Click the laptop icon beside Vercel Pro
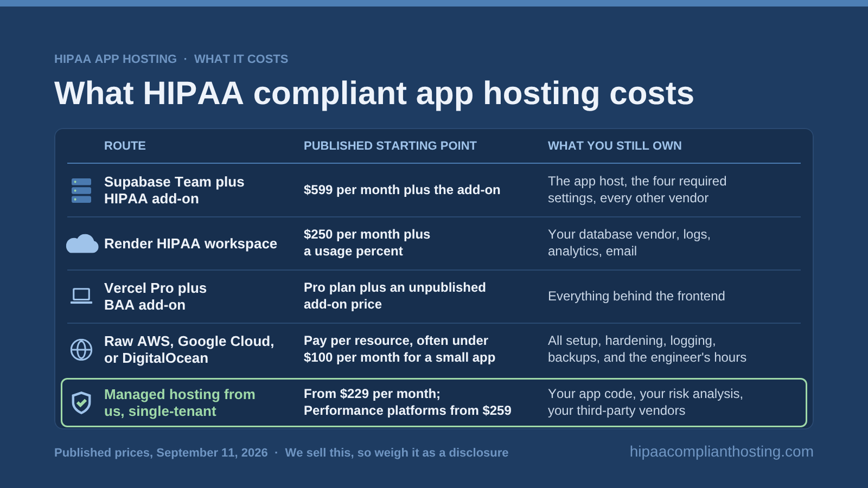This screenshot has width=868, height=488. click(81, 296)
